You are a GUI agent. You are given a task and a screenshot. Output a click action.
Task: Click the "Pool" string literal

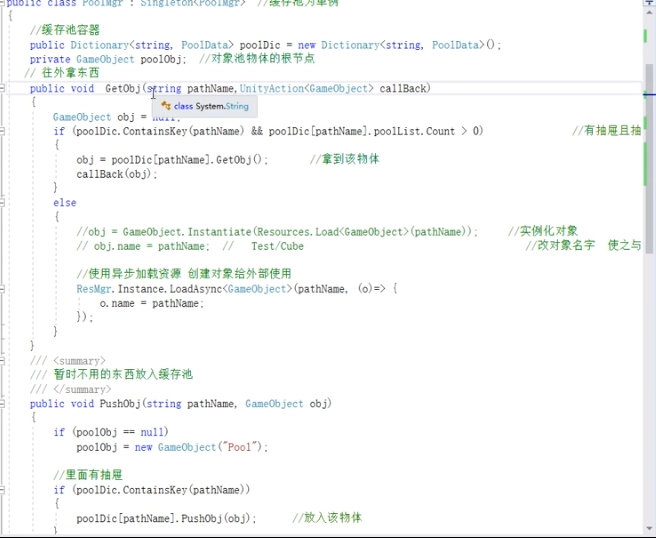pyautogui.click(x=239, y=447)
